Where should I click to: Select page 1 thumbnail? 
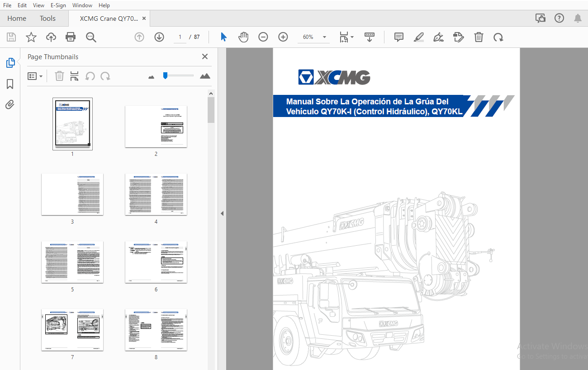72,124
